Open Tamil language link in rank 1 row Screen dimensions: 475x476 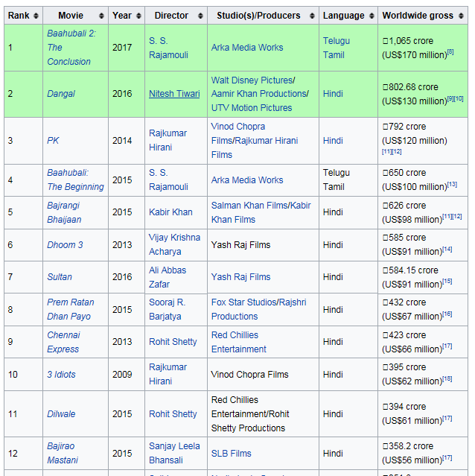(334, 55)
